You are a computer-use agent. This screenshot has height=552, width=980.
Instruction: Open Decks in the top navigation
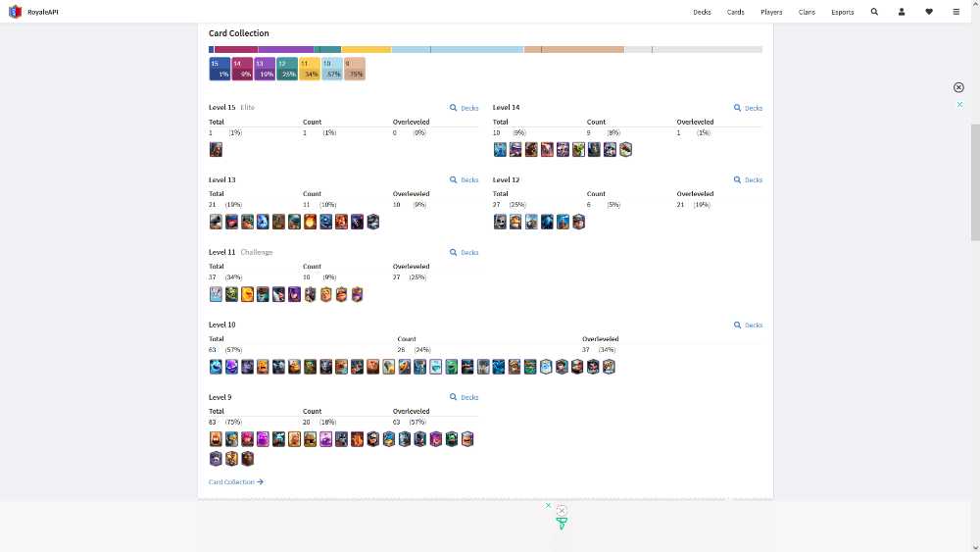[x=702, y=12]
